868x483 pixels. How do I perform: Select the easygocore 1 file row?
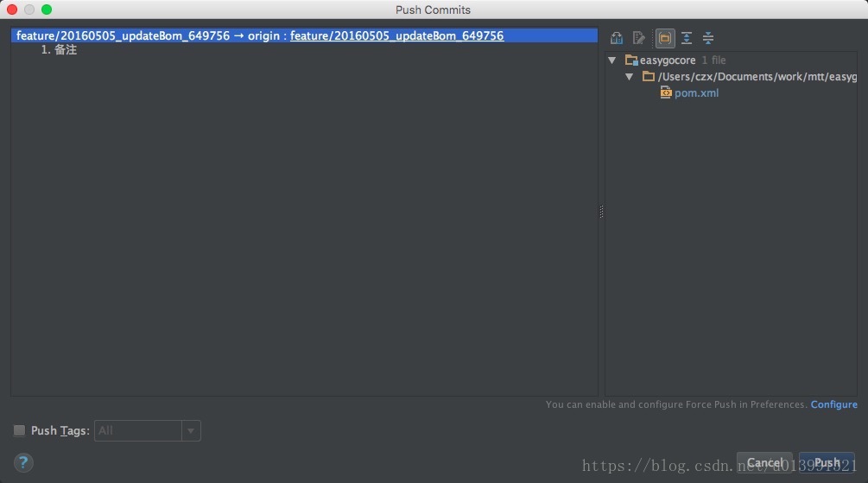coord(731,60)
